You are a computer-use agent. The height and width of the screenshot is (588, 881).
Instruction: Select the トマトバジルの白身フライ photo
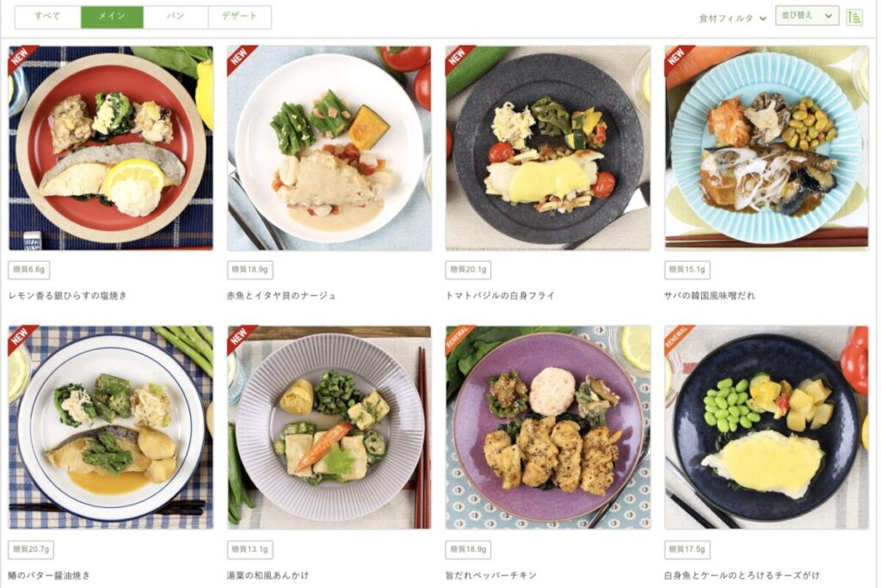pyautogui.click(x=548, y=148)
